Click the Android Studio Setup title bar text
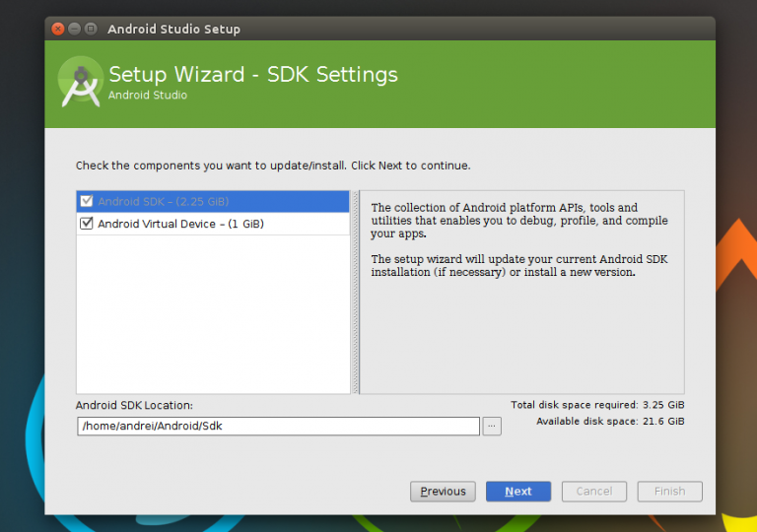The image size is (757, 532). [x=173, y=29]
